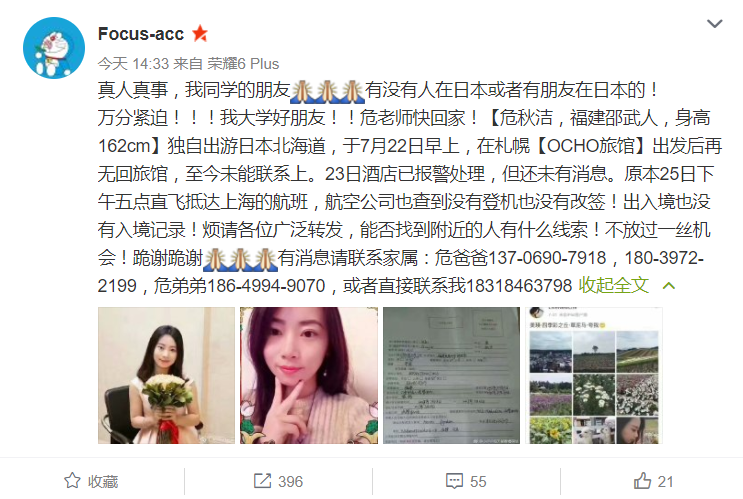Click the 21 likes count
The image size is (743, 499).
point(666,481)
